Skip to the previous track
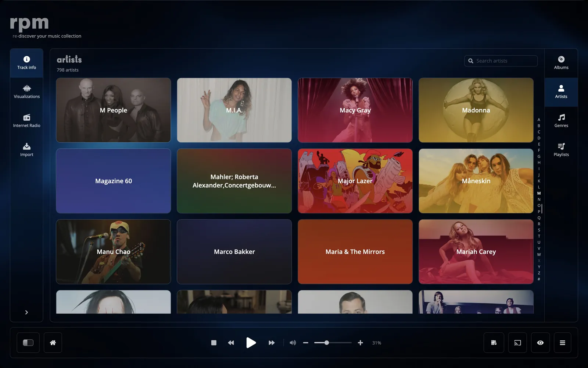The image size is (588, 368). coord(231,343)
